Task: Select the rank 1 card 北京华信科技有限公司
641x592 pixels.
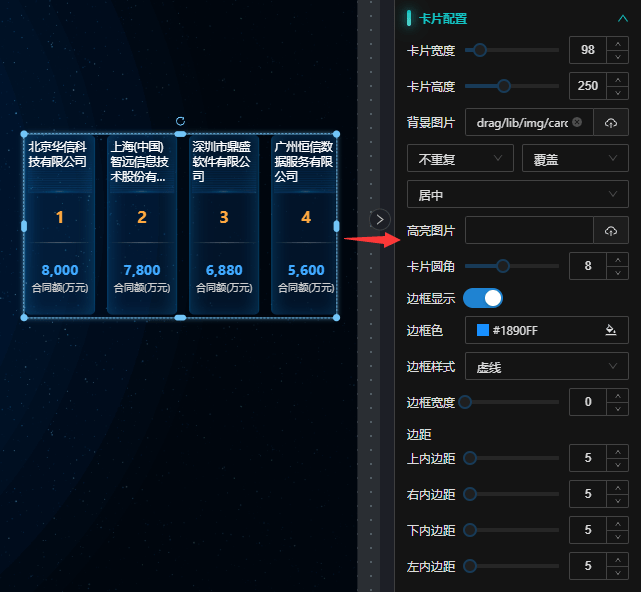Action: pos(59,224)
